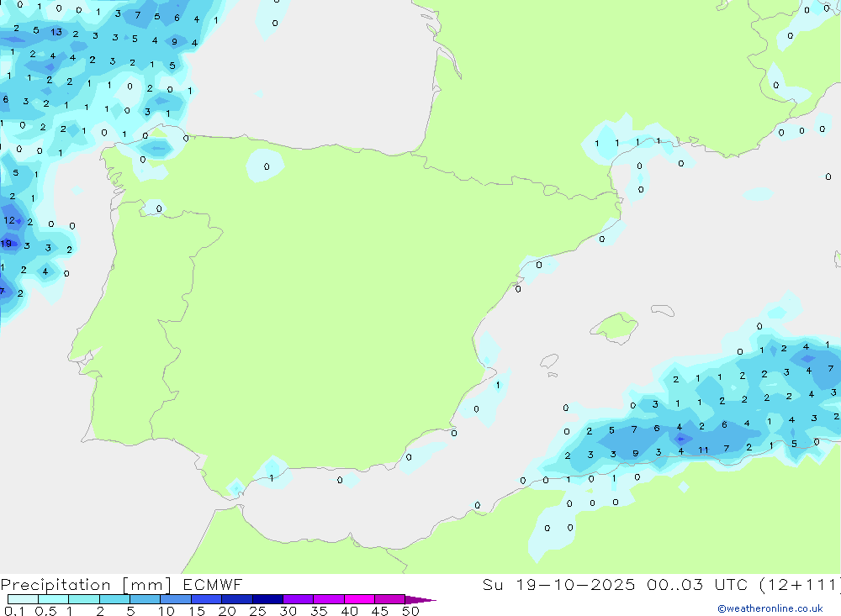Click the '19-10-2025' date text
This screenshot has width=841, height=616.
575,584
